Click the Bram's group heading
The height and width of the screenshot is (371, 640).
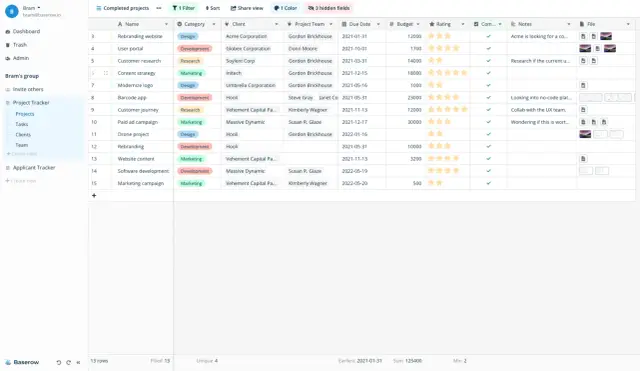(x=22, y=76)
